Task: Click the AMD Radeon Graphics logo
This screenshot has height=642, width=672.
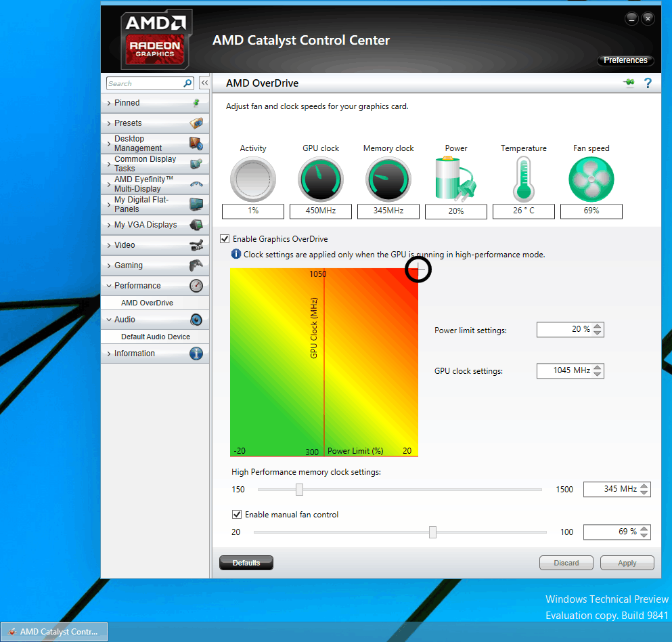Action: click(x=156, y=39)
